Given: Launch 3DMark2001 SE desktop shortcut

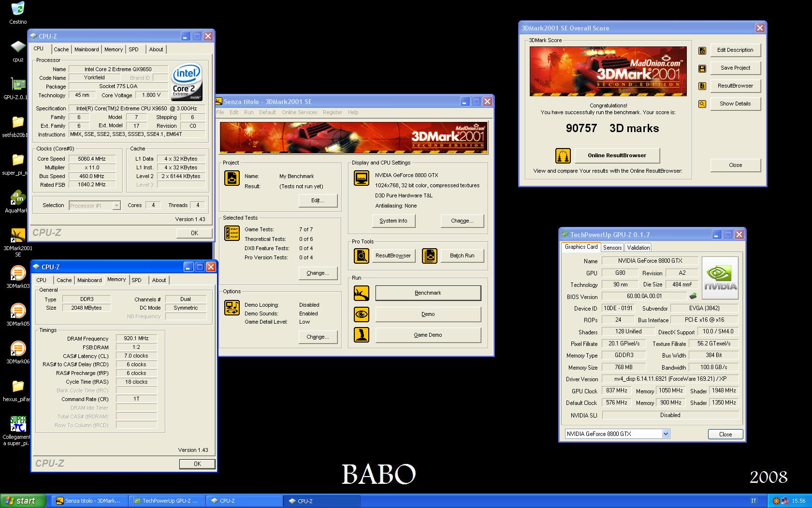Looking at the screenshot, I should (18, 235).
